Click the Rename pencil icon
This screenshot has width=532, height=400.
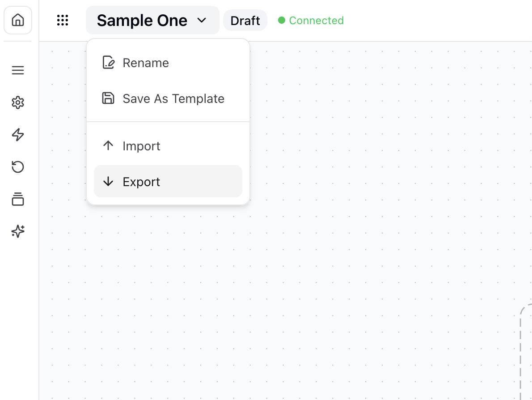click(x=108, y=63)
